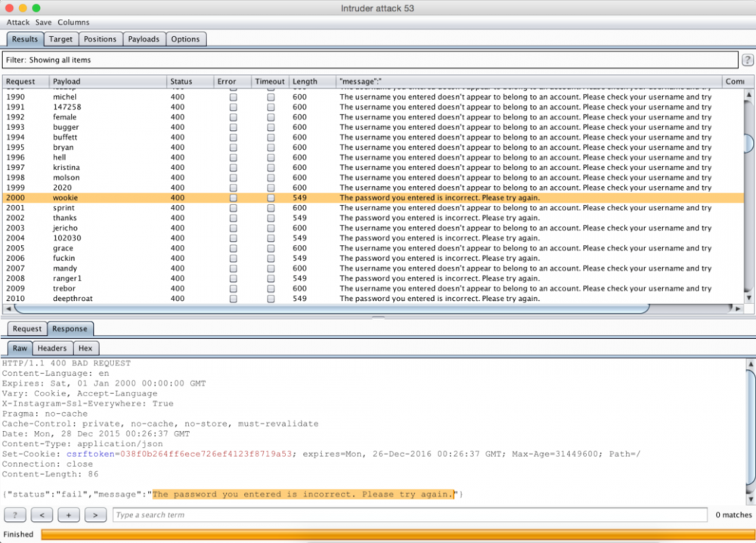The image size is (756, 543).
Task: Go to previous search match arrow
Action: (x=42, y=515)
